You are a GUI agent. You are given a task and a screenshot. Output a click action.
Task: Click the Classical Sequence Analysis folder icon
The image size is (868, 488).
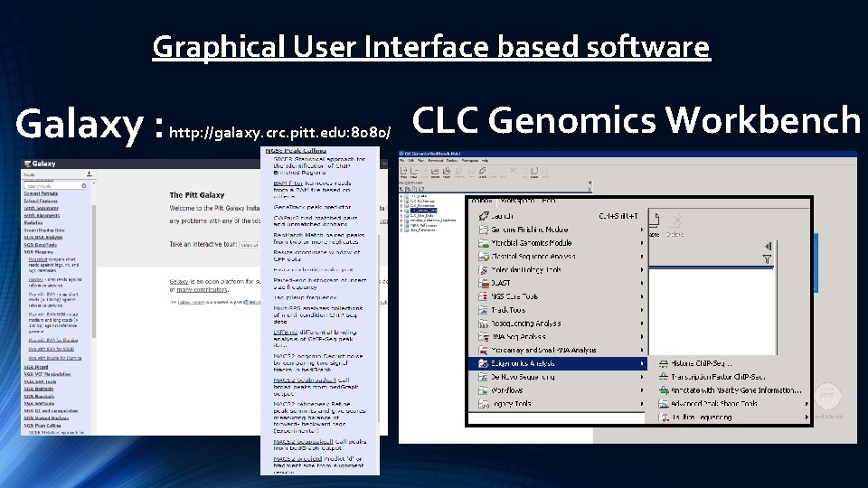click(x=484, y=256)
